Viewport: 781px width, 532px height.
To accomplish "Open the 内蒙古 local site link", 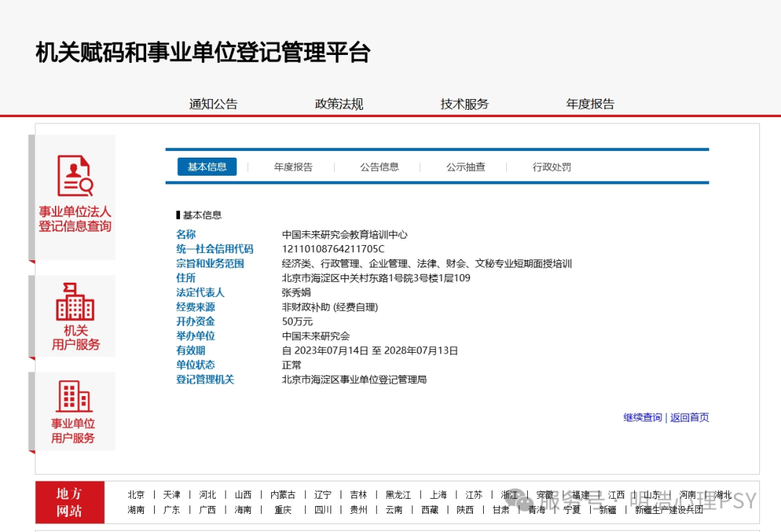I will (283, 494).
